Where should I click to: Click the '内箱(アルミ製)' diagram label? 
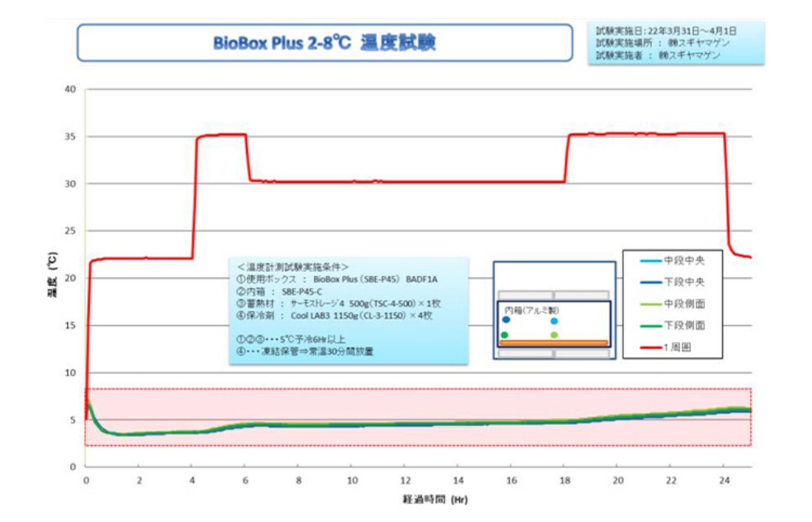pos(532,310)
